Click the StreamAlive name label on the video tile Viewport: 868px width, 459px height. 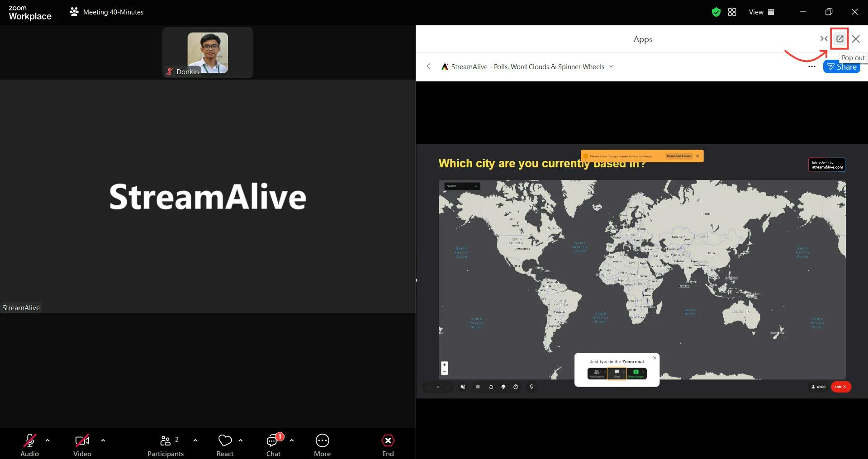21,308
